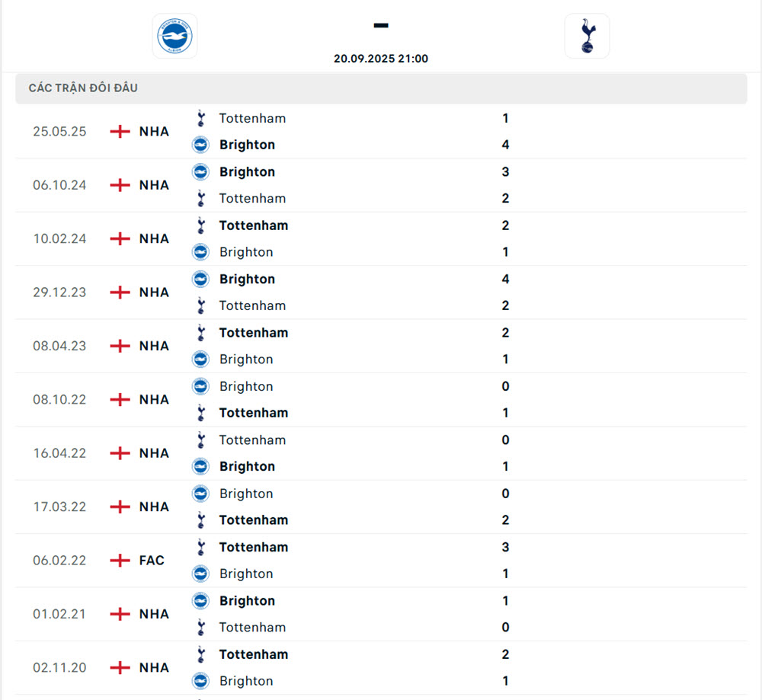Click Brighton's small crest in the 29.12.23 match

click(200, 280)
